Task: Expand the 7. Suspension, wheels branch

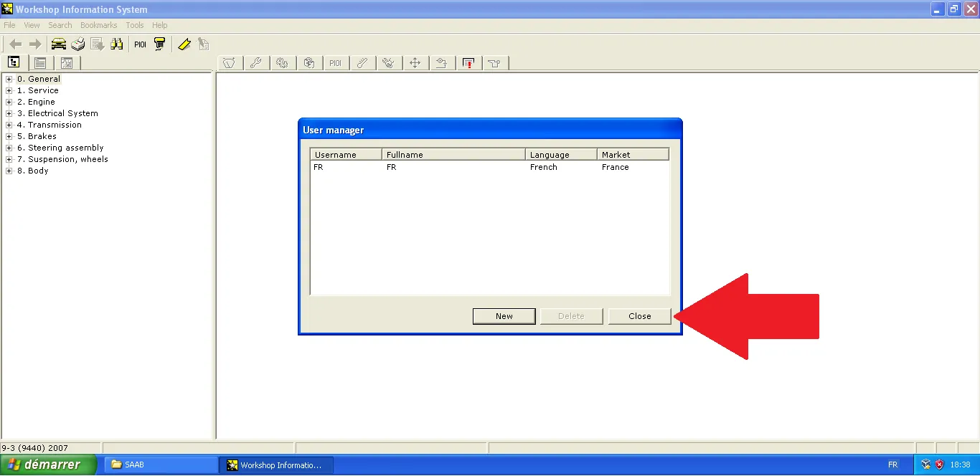Action: click(8, 158)
